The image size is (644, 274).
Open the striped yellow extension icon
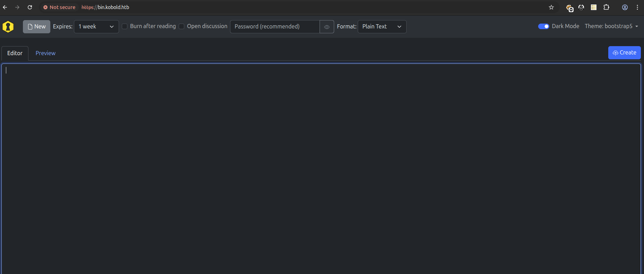(x=594, y=7)
